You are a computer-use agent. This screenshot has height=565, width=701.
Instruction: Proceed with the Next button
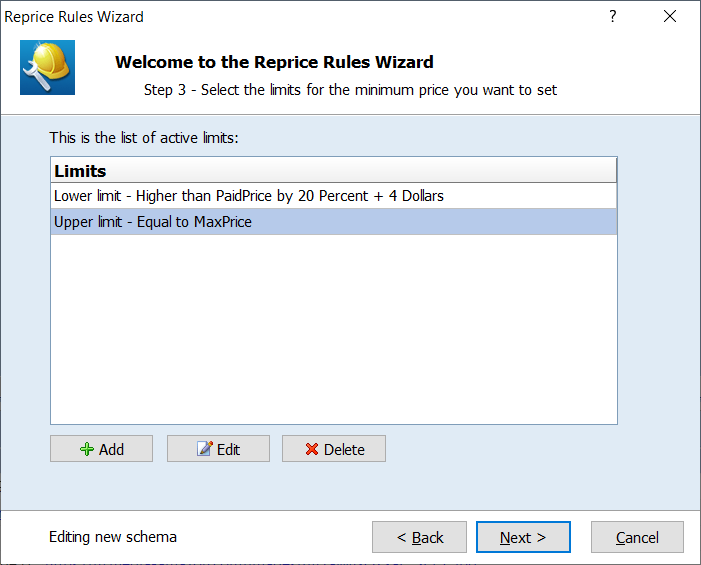523,537
